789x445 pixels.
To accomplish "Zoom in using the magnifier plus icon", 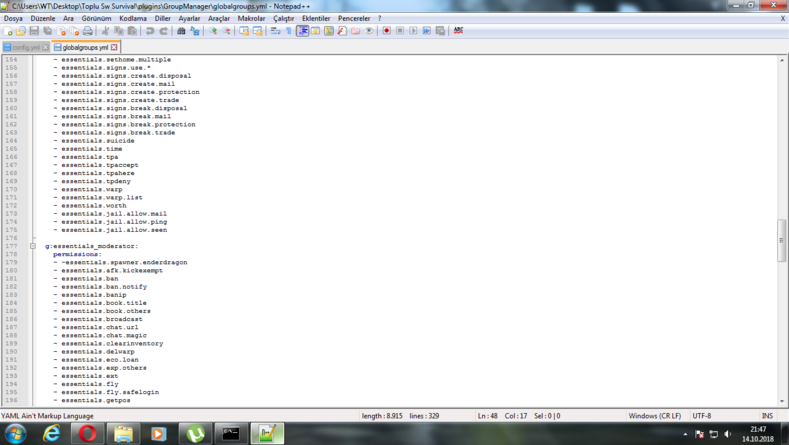I will tap(213, 31).
